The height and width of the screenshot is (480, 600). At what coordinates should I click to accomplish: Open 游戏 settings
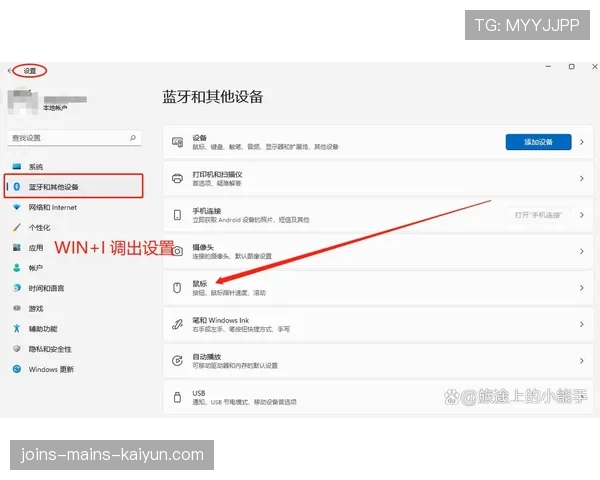36,308
